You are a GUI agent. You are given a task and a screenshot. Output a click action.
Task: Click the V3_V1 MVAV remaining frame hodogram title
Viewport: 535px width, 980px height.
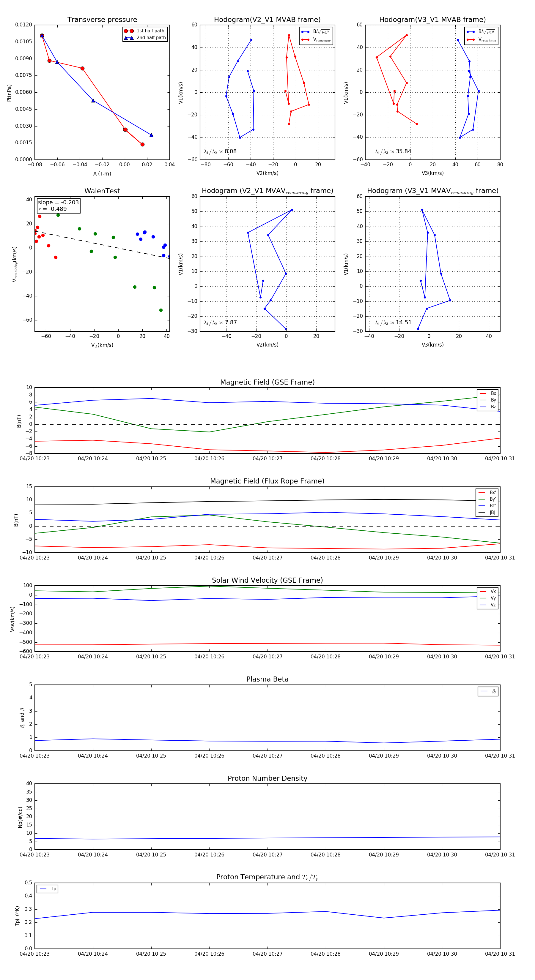pyautogui.click(x=432, y=191)
